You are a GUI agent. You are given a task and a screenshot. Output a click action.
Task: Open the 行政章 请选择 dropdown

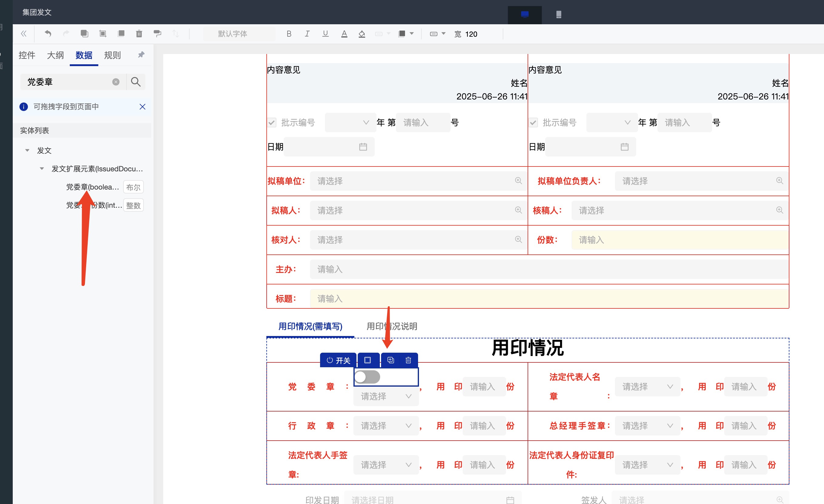click(x=386, y=426)
